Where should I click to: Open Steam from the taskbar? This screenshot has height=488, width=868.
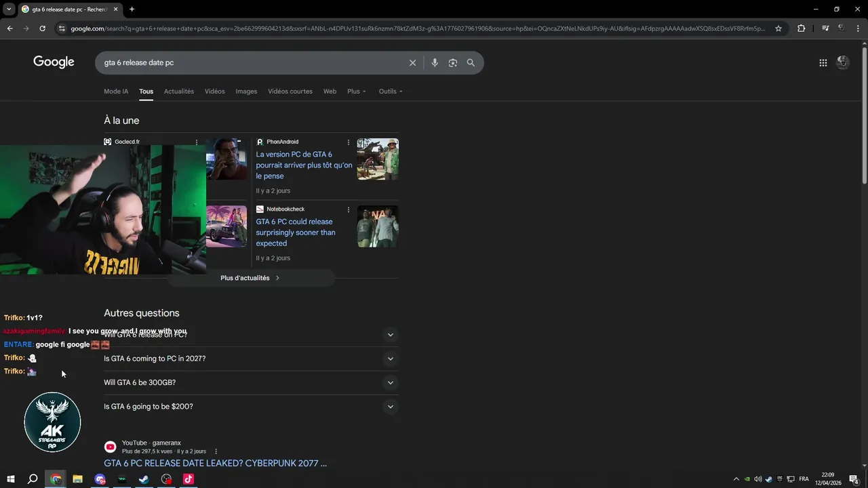(x=144, y=479)
